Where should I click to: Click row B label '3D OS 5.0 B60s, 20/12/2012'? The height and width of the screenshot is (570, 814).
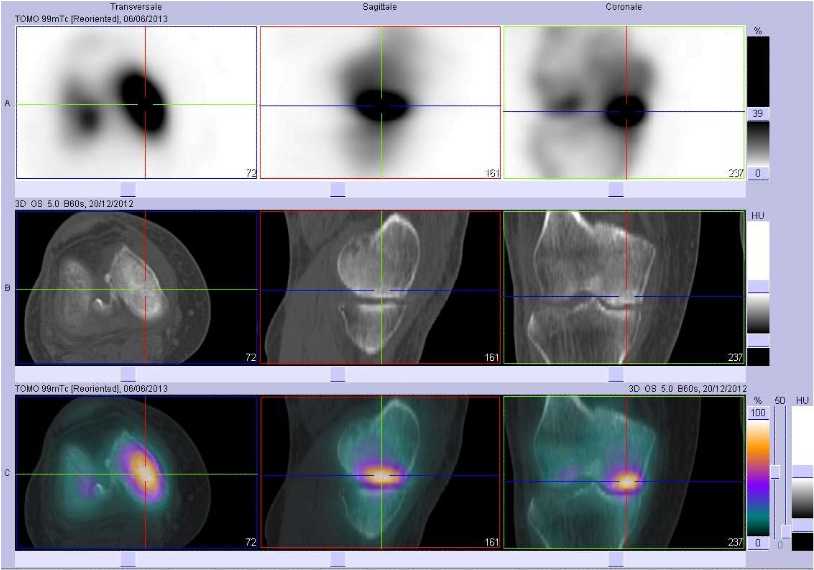click(74, 204)
